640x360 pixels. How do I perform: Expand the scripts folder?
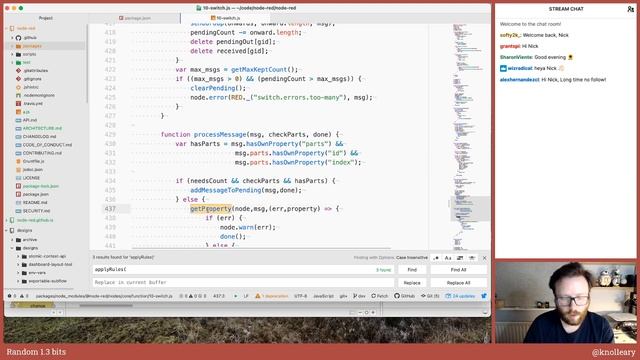[12, 54]
